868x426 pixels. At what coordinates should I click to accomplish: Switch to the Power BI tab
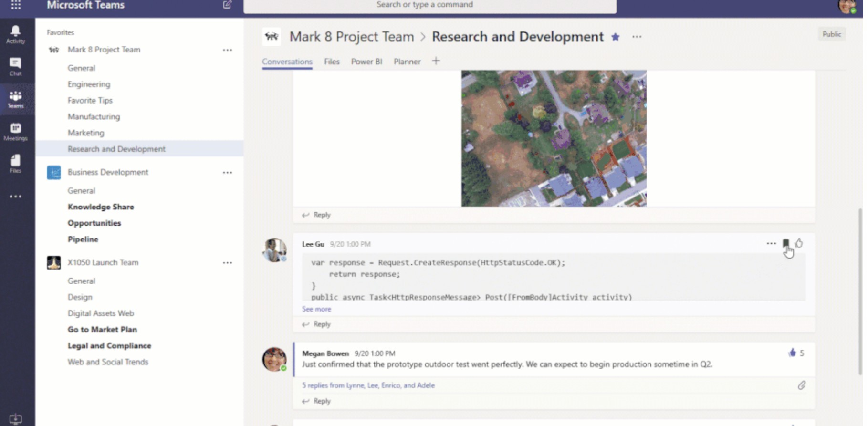(x=366, y=62)
